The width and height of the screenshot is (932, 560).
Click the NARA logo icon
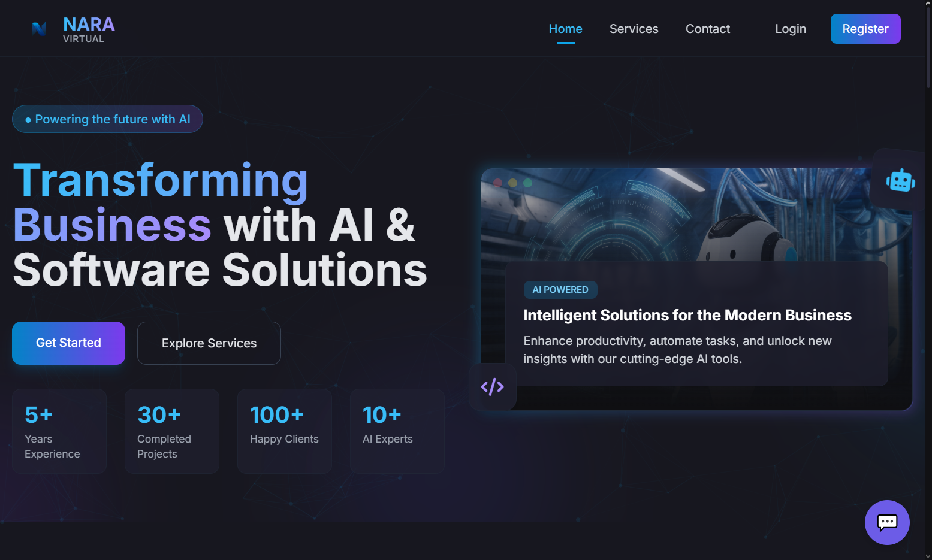click(38, 28)
